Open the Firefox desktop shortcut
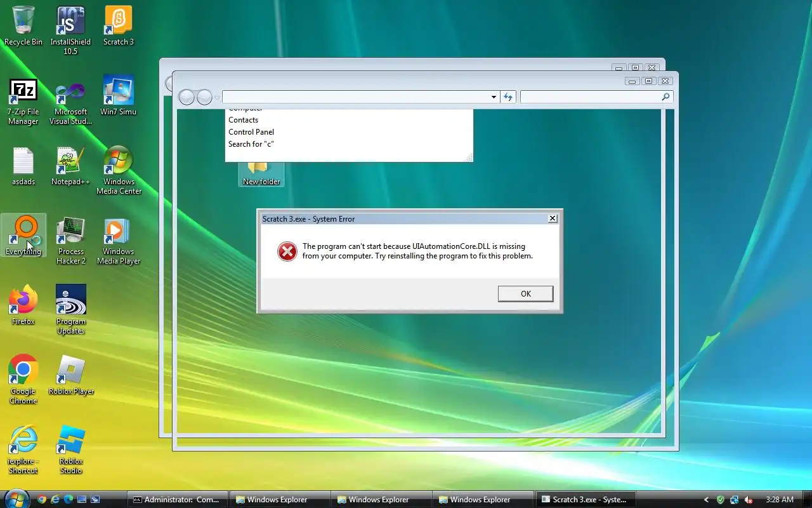The width and height of the screenshot is (812, 508). point(23,305)
